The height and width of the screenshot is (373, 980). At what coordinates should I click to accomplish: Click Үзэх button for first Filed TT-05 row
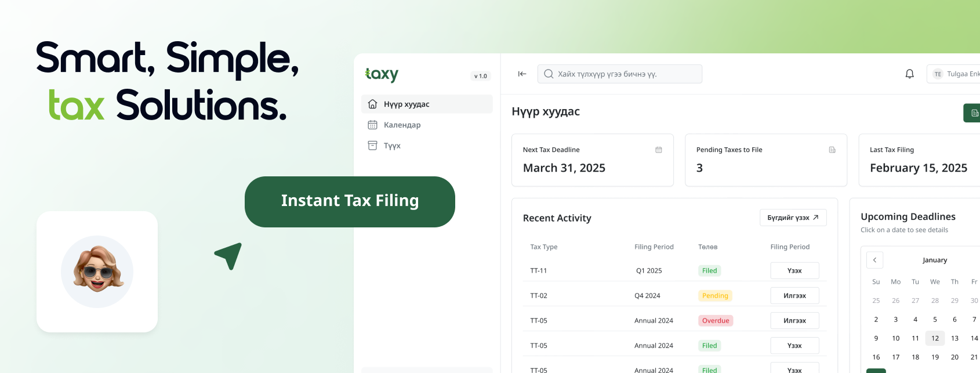pyautogui.click(x=794, y=346)
